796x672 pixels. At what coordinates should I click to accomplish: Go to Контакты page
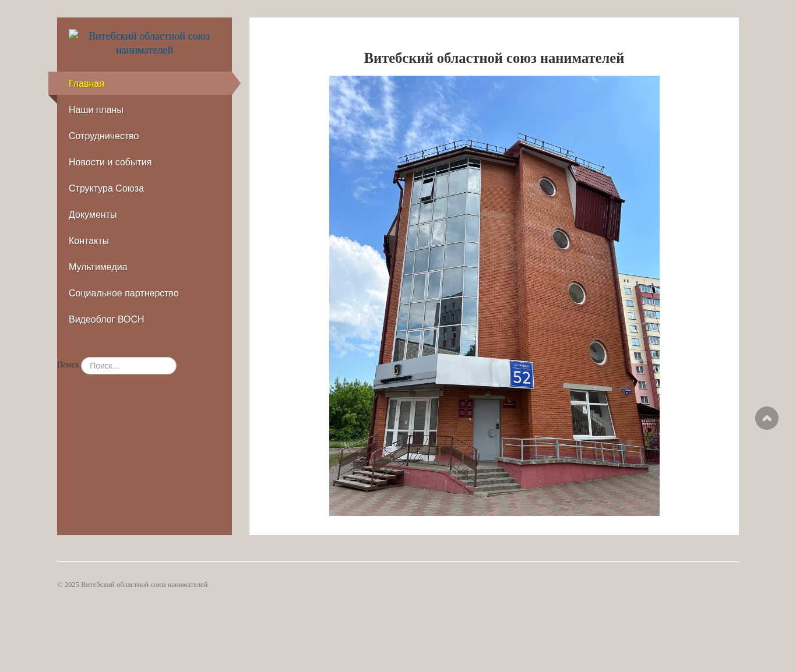coord(145,240)
